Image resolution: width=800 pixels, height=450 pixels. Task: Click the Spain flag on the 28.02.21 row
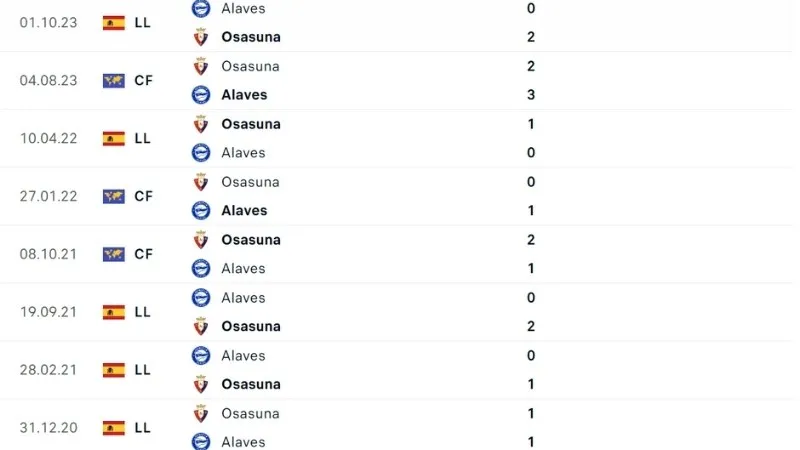(x=113, y=370)
